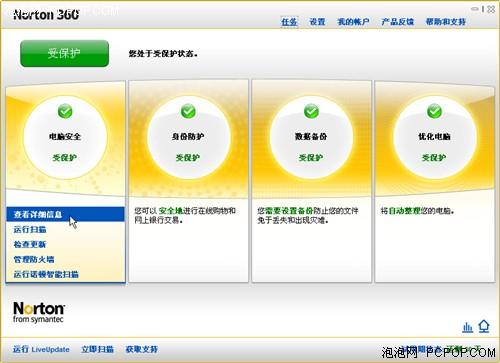Click the green checkmark above 身份防护
The width and height of the screenshot is (500, 363).
(x=188, y=111)
